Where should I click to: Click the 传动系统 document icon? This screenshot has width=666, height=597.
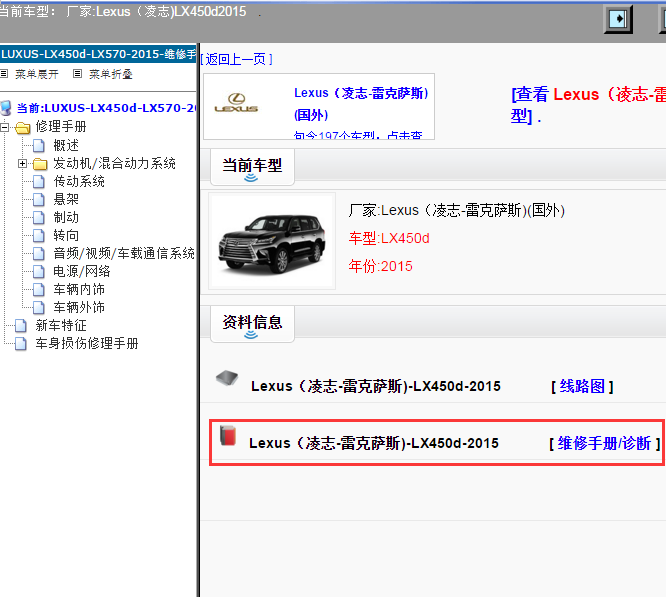pyautogui.click(x=39, y=181)
